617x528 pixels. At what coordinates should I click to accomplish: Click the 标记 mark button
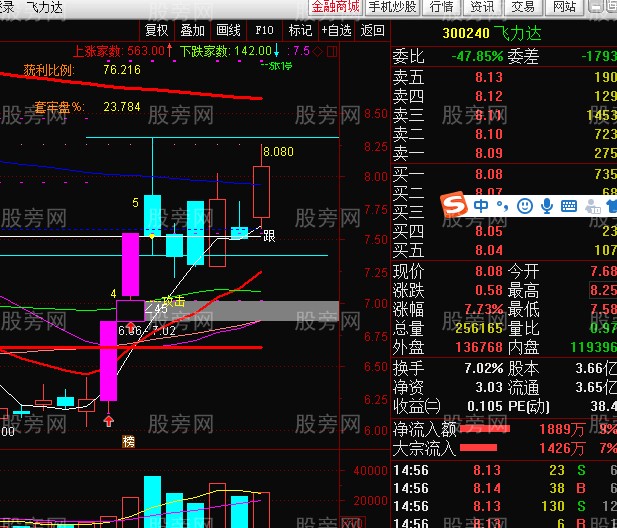pyautogui.click(x=300, y=30)
